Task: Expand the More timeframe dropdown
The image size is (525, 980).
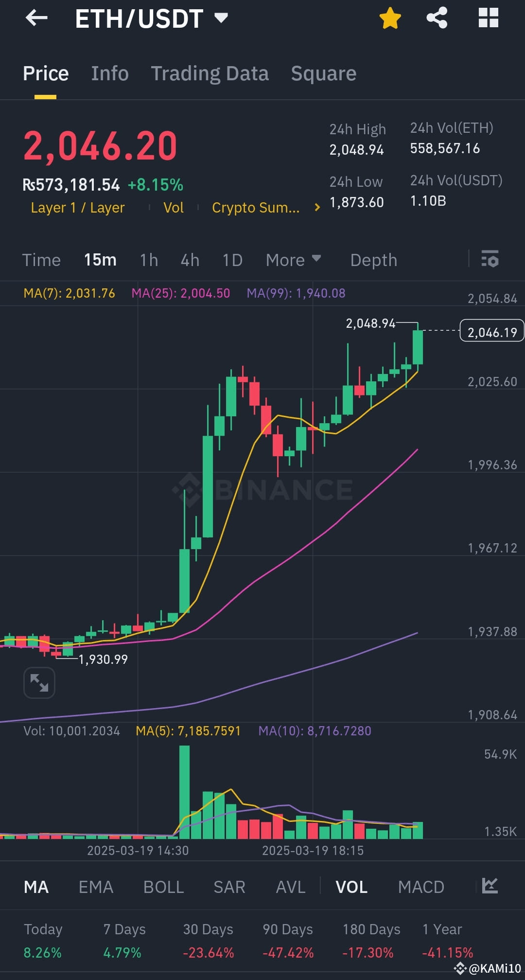Action: click(x=293, y=260)
